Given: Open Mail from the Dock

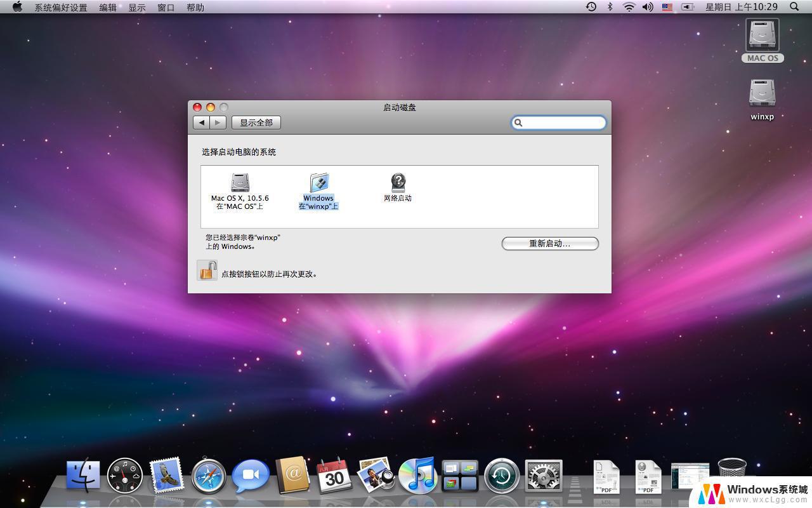Looking at the screenshot, I should pyautogui.click(x=167, y=476).
